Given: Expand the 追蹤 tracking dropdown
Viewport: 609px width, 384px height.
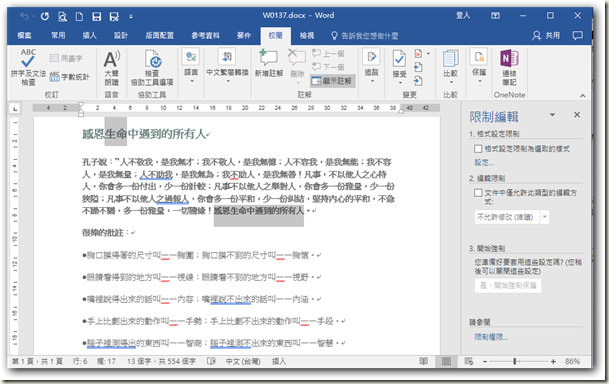Looking at the screenshot, I should click(x=372, y=82).
